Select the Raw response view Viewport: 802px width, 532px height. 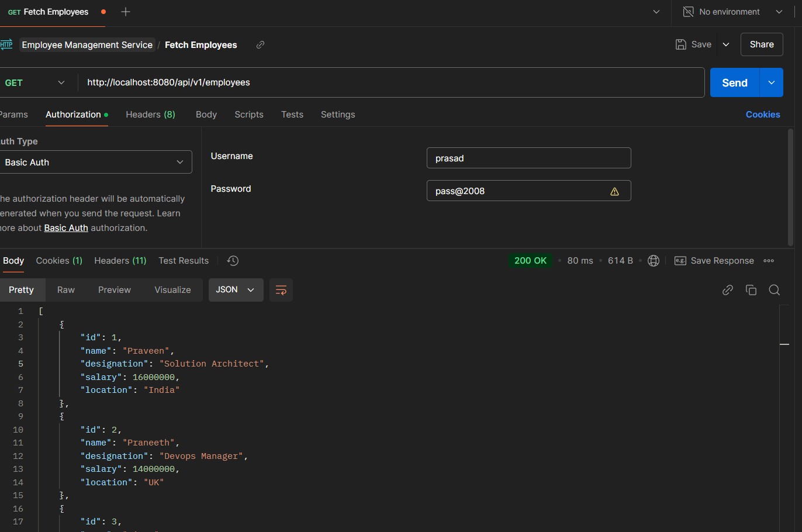[x=66, y=290]
